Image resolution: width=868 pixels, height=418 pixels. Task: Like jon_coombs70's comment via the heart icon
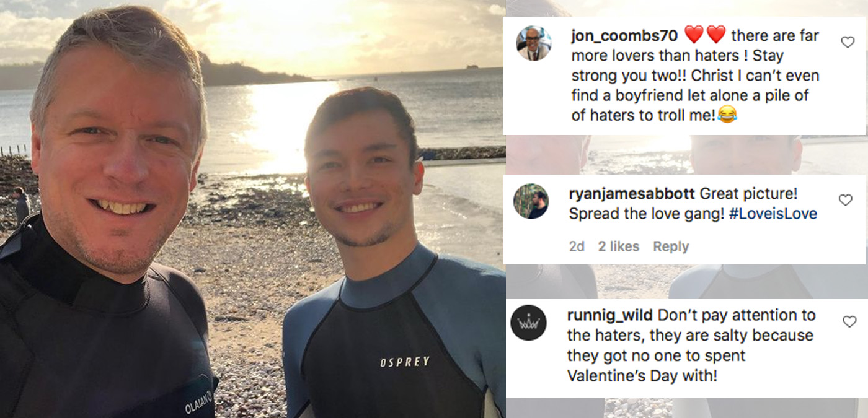click(x=848, y=41)
